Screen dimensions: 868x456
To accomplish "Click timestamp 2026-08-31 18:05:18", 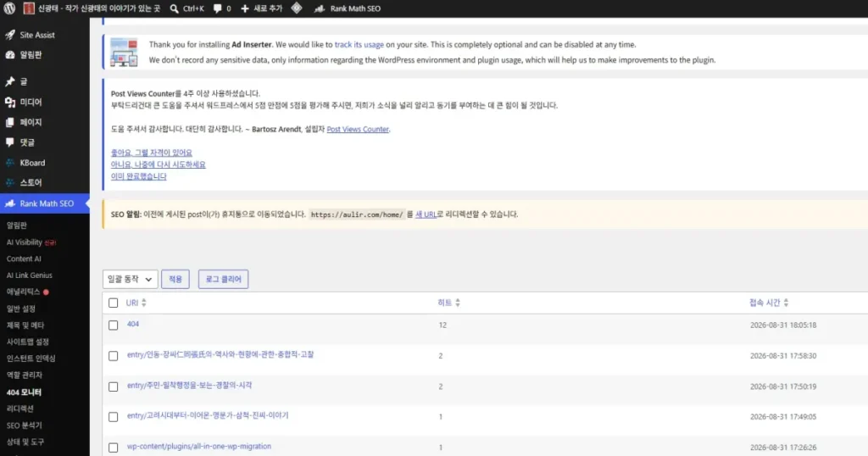I will click(x=783, y=325).
